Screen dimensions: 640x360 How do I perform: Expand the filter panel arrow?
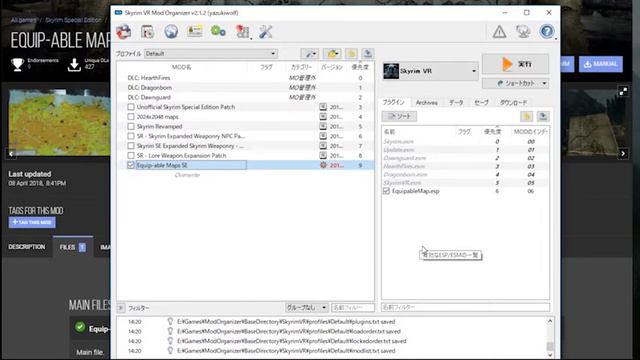pyautogui.click(x=121, y=308)
